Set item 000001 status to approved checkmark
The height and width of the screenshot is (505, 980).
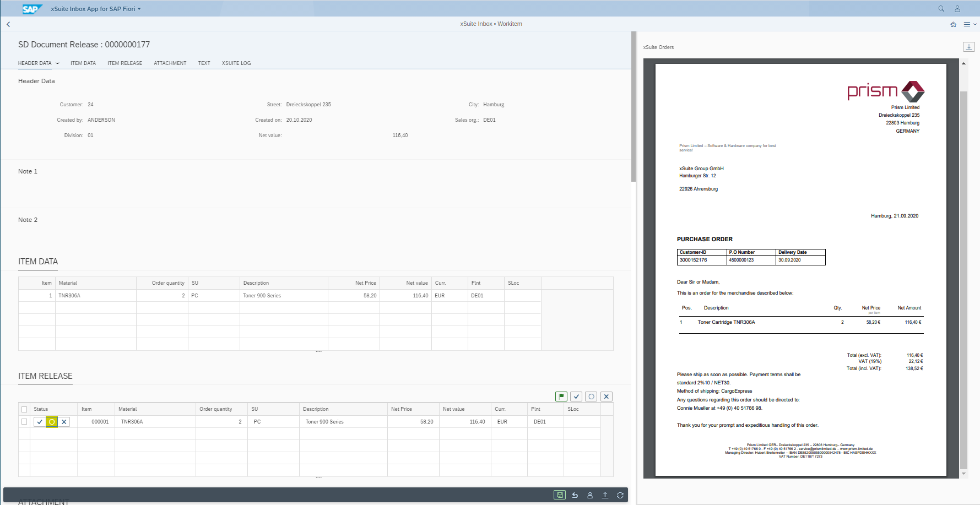tap(39, 421)
